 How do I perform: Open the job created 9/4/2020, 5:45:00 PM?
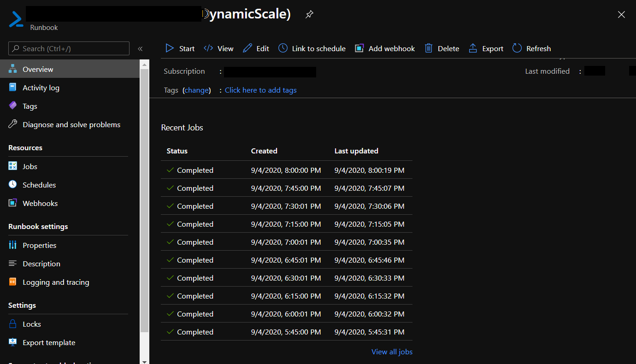coord(287,332)
